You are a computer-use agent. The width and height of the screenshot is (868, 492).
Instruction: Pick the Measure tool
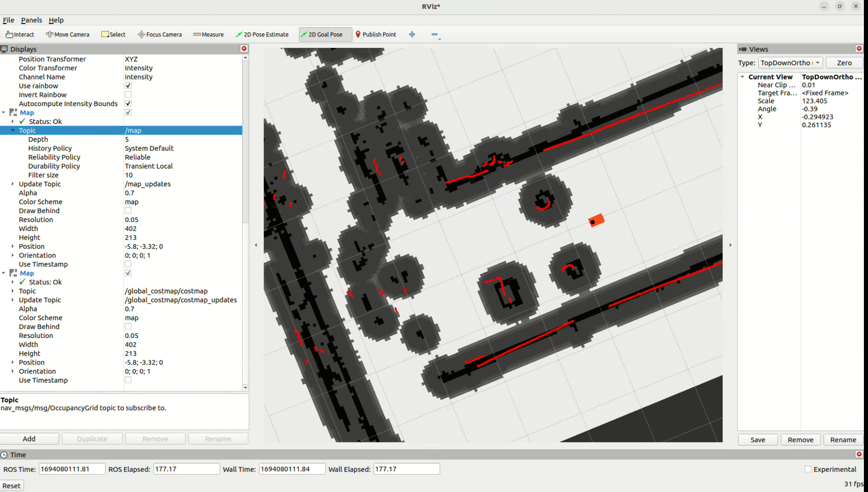coord(209,34)
